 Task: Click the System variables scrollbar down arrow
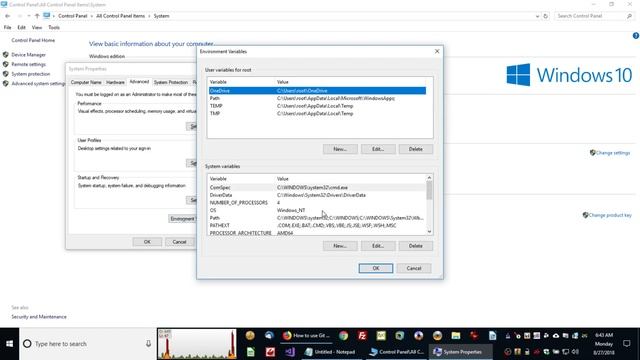[429, 232]
